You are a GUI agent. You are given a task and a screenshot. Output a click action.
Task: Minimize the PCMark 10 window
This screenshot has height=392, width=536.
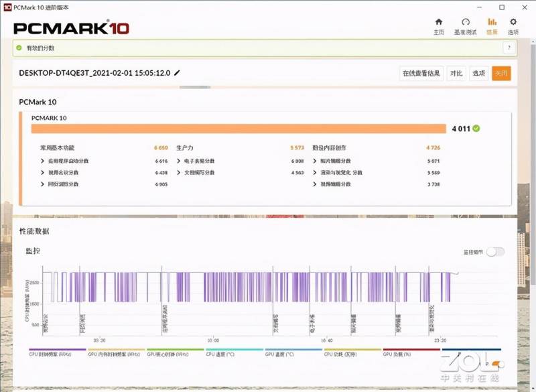click(x=480, y=7)
